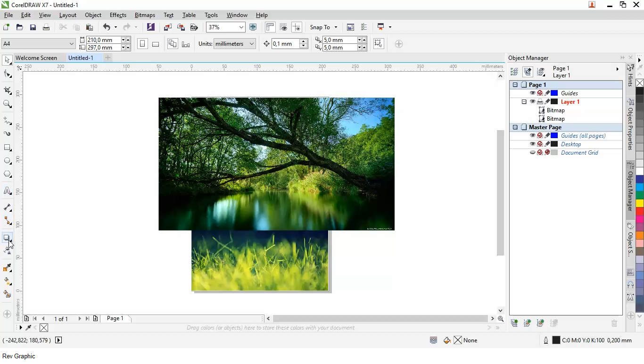Open the Object Properties docker tab
The height and width of the screenshot is (364, 644).
pyautogui.click(x=630, y=124)
